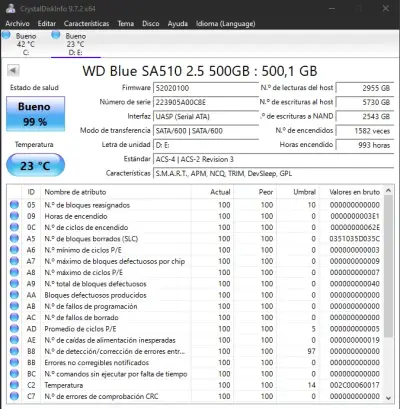Click status icon for attribute A7

click(14, 261)
